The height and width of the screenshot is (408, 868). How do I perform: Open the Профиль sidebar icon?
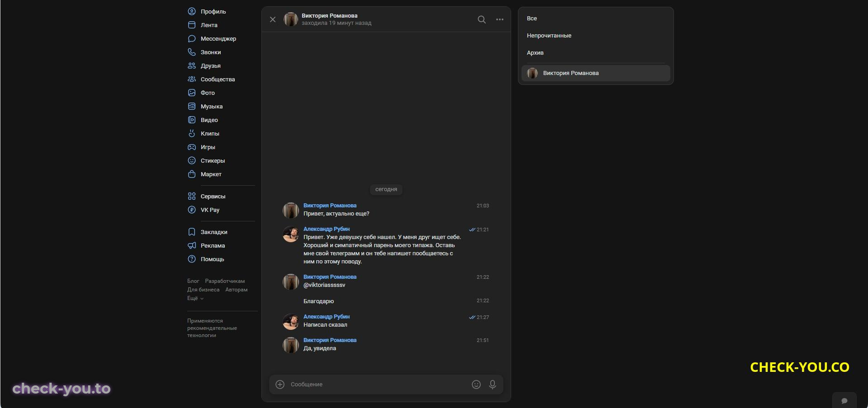192,11
